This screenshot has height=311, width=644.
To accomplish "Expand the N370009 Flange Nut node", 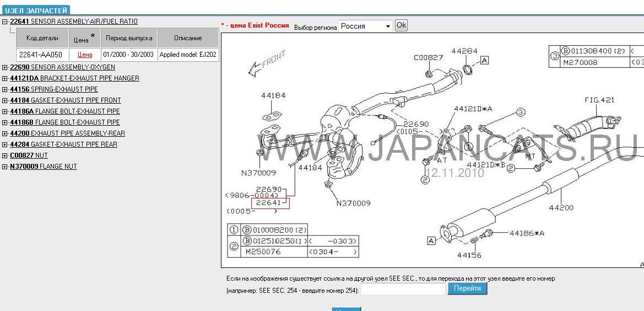I will (x=5, y=167).
